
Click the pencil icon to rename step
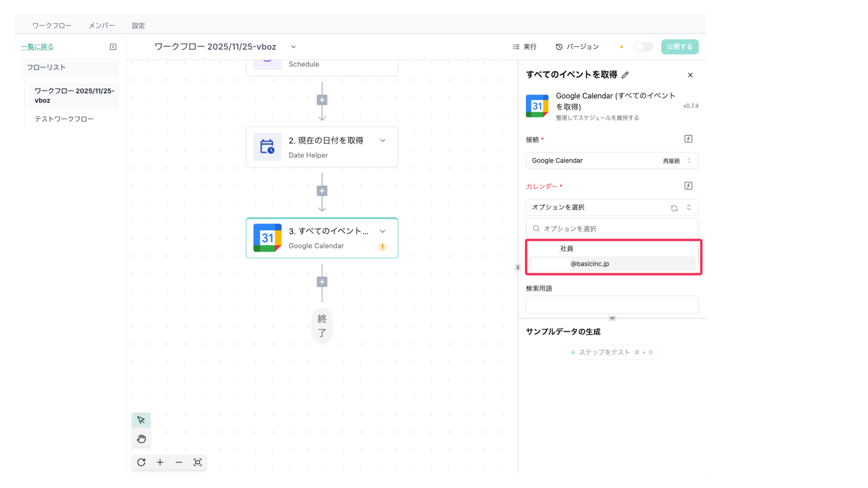point(625,75)
